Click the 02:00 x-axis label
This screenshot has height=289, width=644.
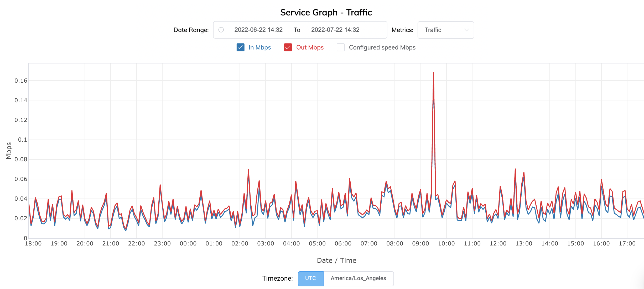pyautogui.click(x=240, y=244)
